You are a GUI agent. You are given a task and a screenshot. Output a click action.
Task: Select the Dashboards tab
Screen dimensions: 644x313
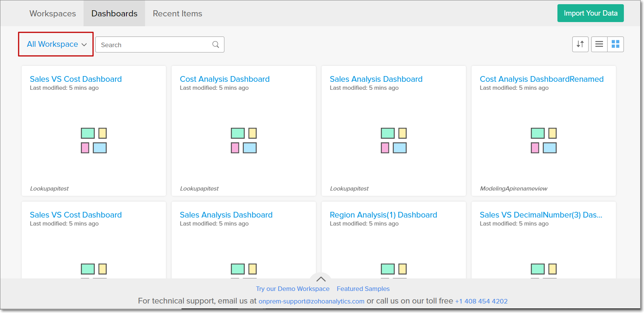point(114,13)
